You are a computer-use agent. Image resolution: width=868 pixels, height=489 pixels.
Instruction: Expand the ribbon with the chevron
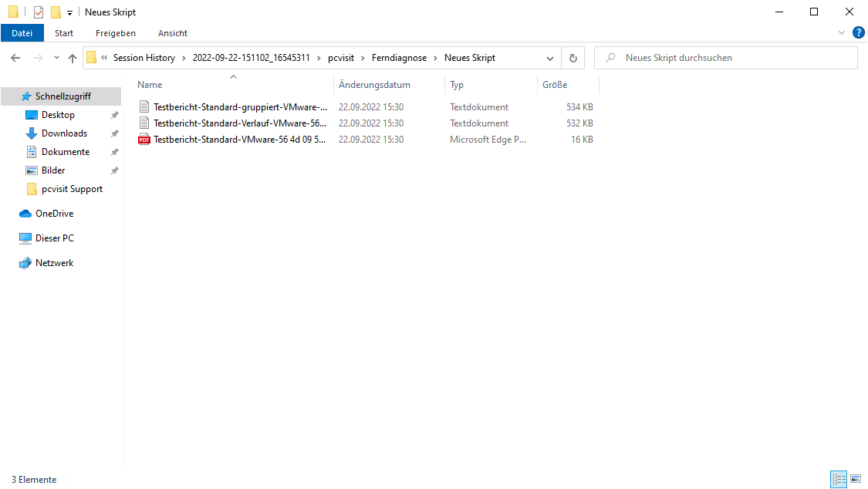(842, 33)
